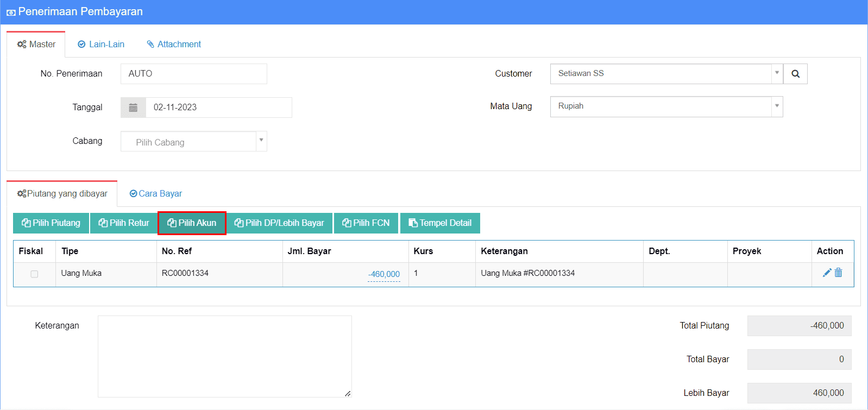Expand the Customer dropdown showing Setiawan SS

coord(666,74)
